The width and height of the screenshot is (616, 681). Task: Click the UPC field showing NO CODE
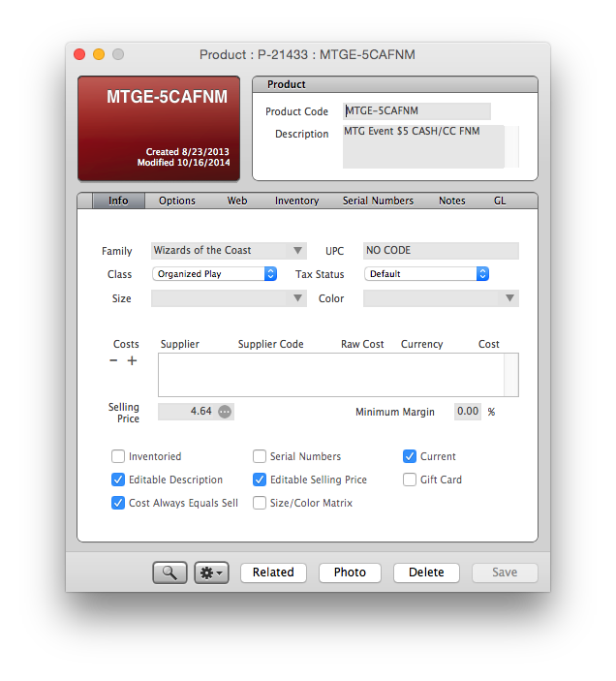tap(441, 251)
